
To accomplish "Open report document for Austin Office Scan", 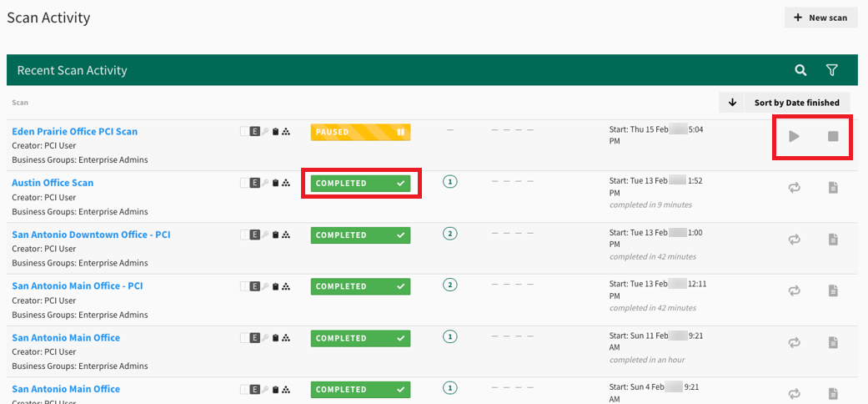I will [832, 188].
